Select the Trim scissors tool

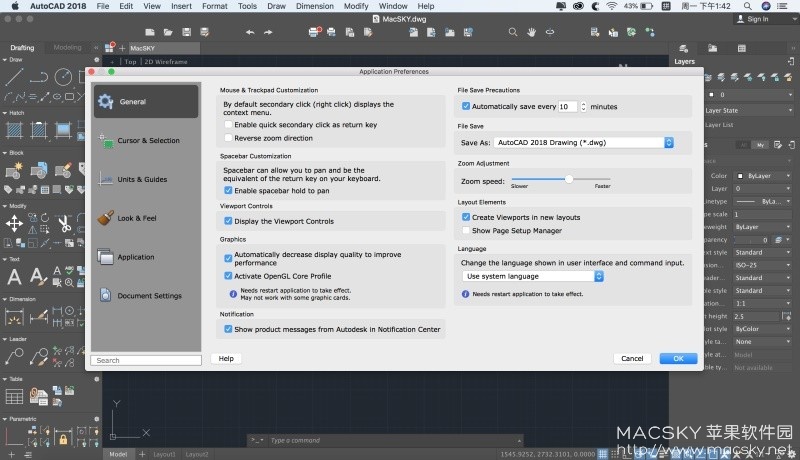pos(64,223)
